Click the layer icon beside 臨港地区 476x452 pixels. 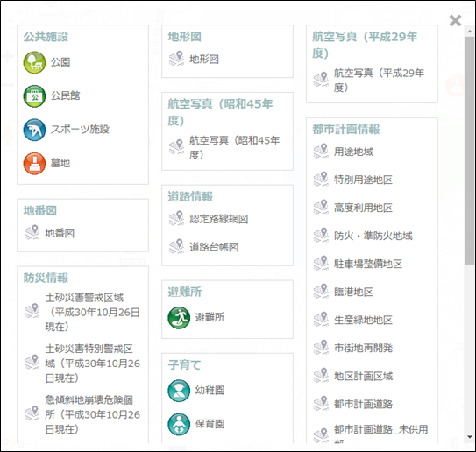pos(321,291)
